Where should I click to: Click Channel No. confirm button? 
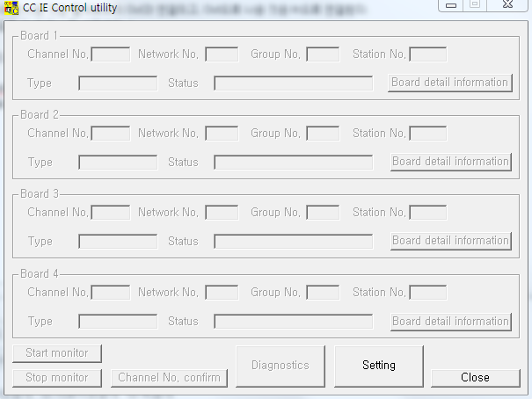tap(170, 378)
